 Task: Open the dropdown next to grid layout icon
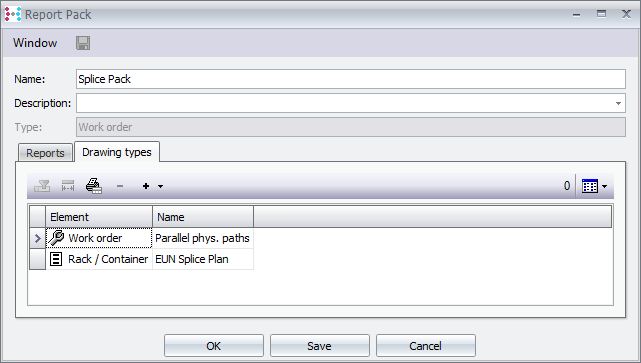tap(605, 186)
